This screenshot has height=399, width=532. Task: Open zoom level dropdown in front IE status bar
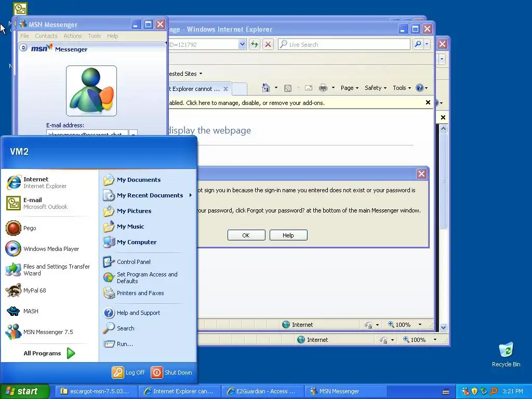[x=420, y=325]
